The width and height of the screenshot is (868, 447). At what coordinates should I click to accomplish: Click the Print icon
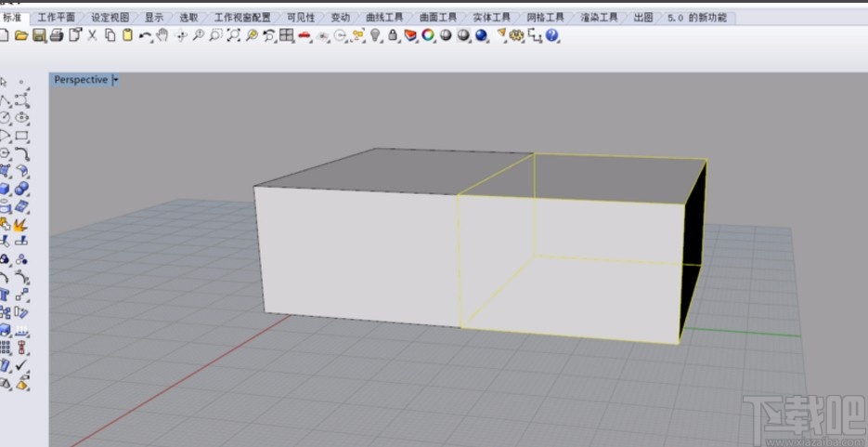pyautogui.click(x=57, y=36)
